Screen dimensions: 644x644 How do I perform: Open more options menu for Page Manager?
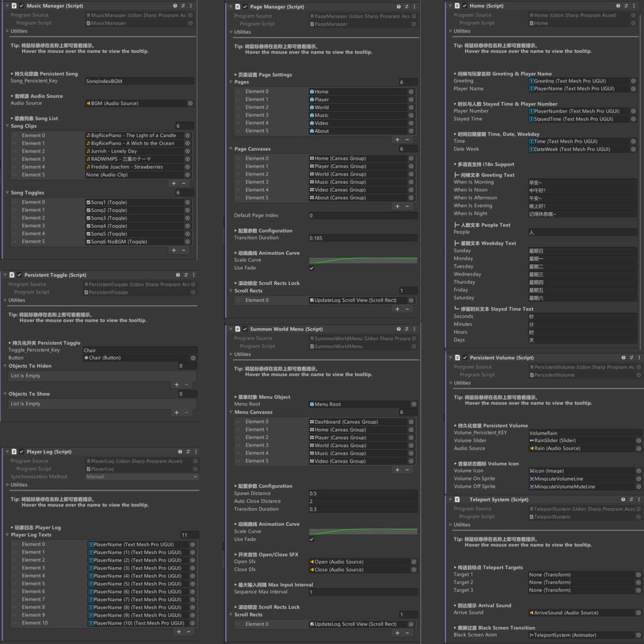click(414, 6)
